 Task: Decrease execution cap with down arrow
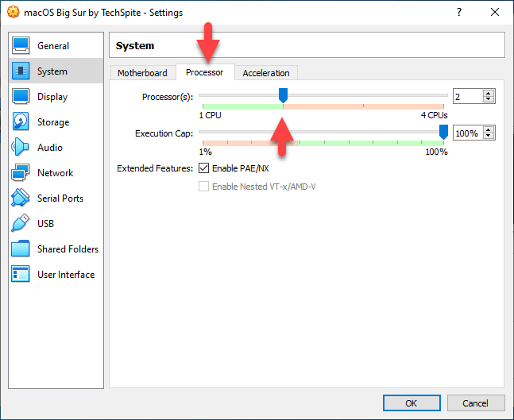(x=489, y=137)
